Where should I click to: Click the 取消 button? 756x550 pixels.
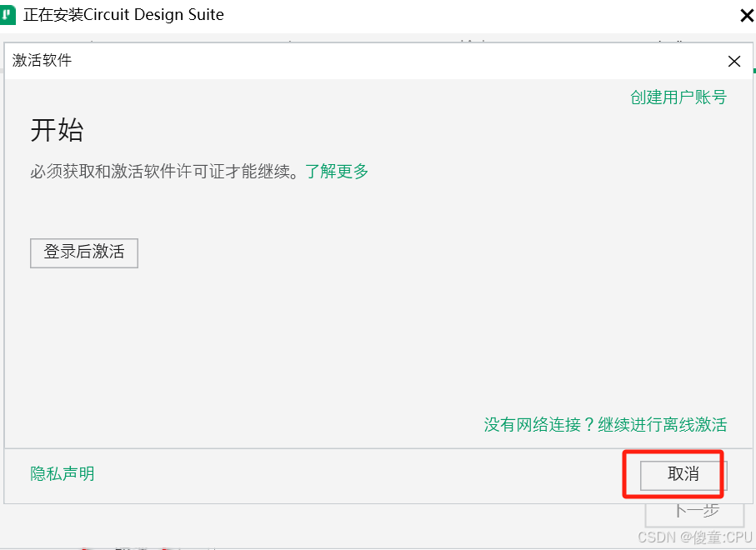(x=683, y=475)
